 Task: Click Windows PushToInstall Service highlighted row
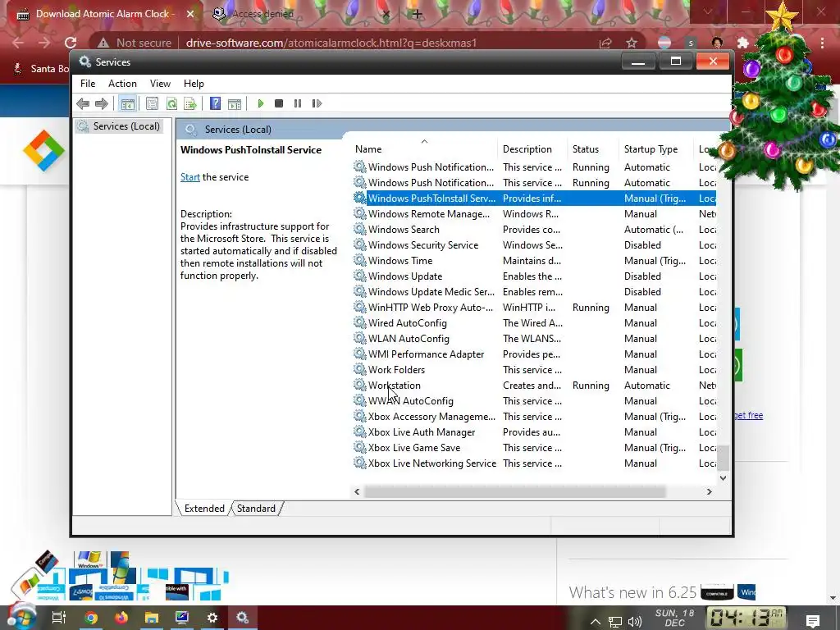pyautogui.click(x=534, y=199)
